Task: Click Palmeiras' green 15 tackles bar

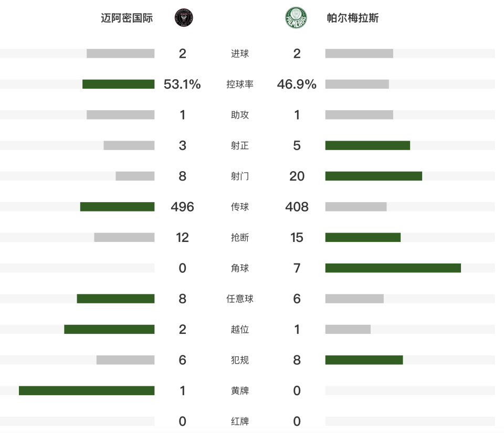Action: 363,237
